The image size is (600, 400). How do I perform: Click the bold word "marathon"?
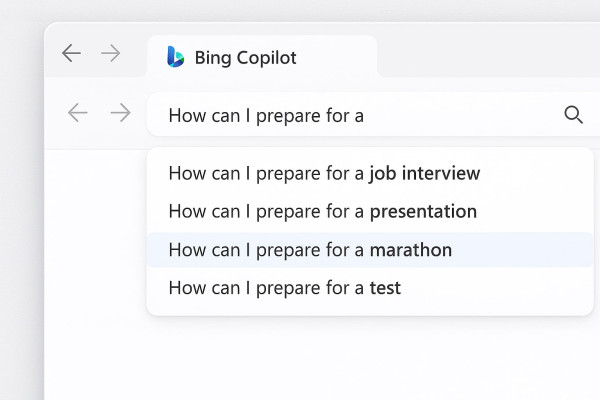tap(410, 250)
